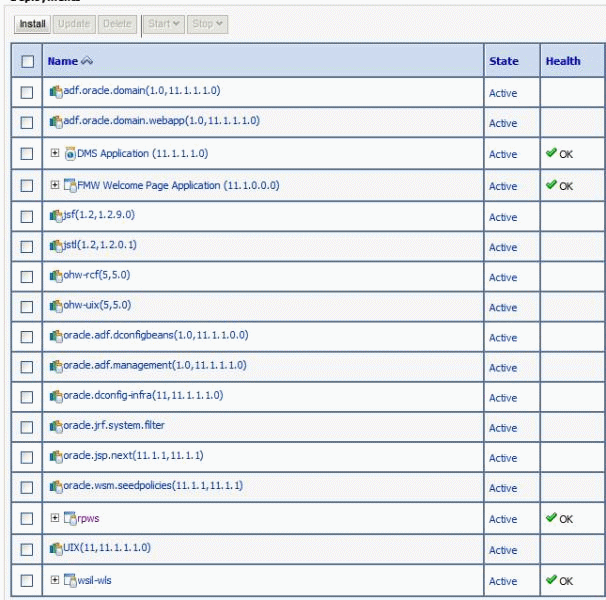Expand the rpws deployment node
Screen dimensions: 606x600
pos(55,518)
